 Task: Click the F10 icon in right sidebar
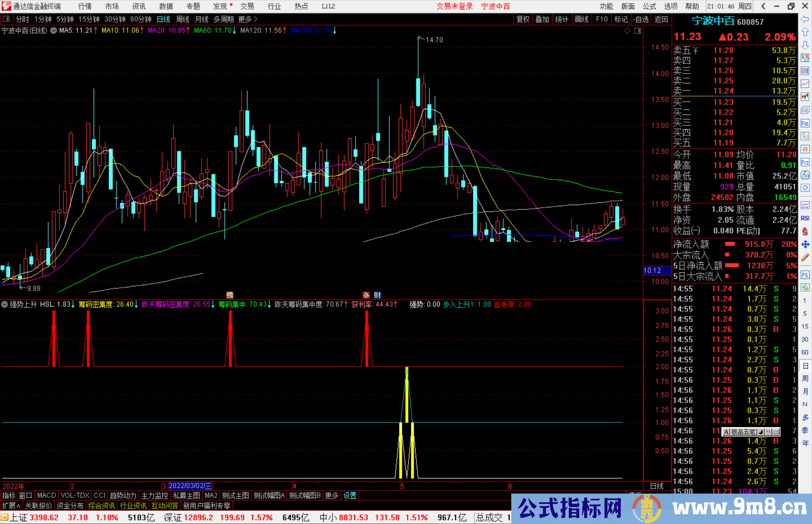805,123
